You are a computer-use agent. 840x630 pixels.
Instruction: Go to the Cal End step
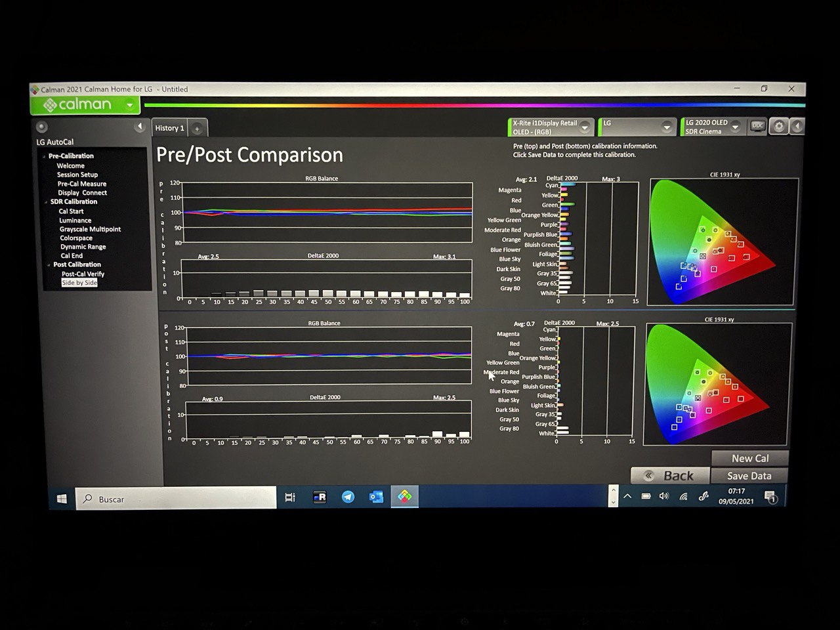pyautogui.click(x=72, y=256)
